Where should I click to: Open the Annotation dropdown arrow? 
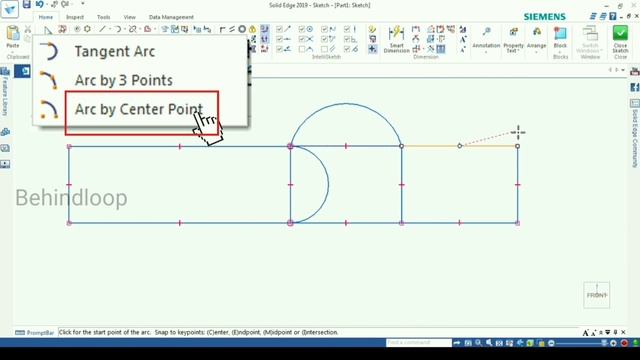point(486,52)
